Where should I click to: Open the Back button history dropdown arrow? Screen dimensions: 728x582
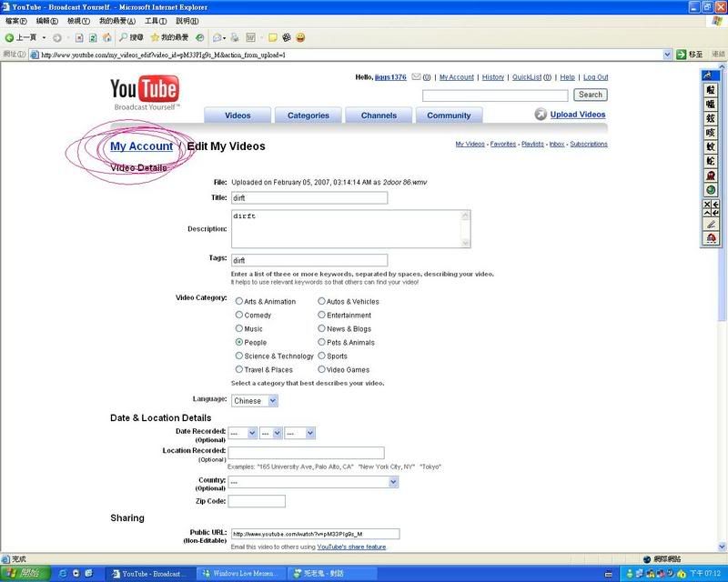click(x=44, y=37)
